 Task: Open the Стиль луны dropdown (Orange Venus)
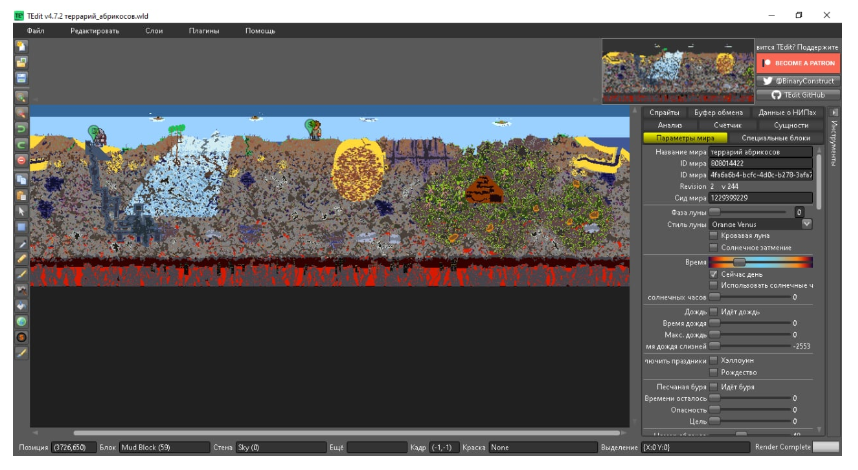pyautogui.click(x=761, y=224)
